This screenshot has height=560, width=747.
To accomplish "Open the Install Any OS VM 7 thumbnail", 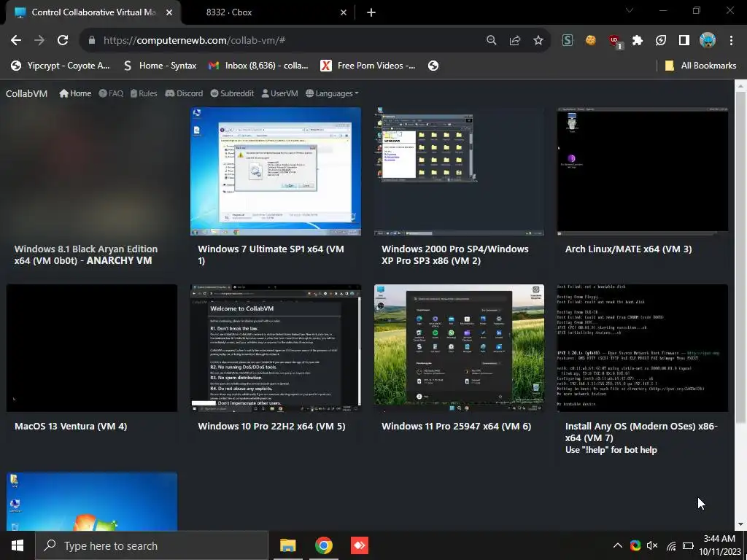I will coord(642,348).
